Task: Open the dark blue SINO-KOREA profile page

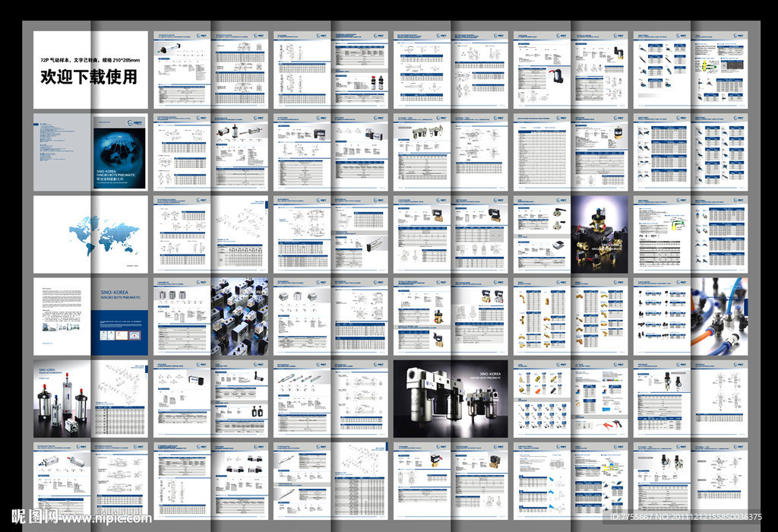Action: point(119,317)
